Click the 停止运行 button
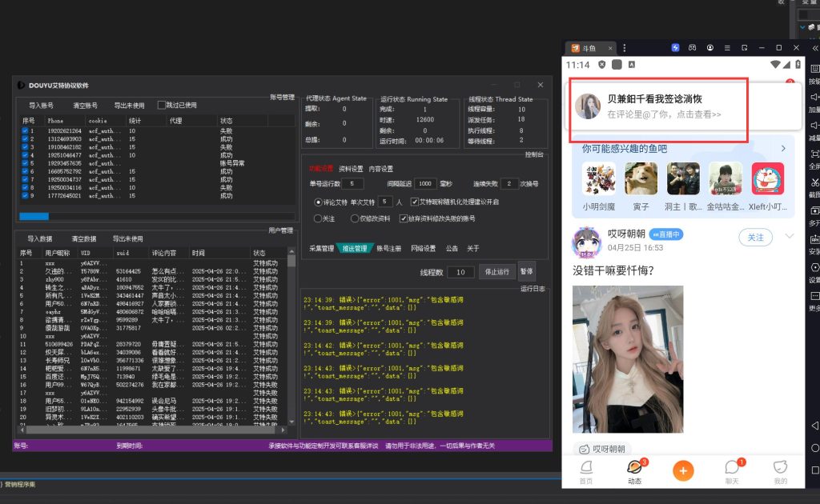 497,272
